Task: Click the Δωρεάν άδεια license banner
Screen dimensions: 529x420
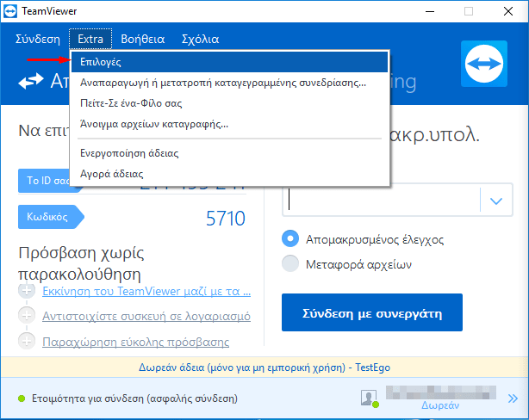Action: pyautogui.click(x=264, y=367)
